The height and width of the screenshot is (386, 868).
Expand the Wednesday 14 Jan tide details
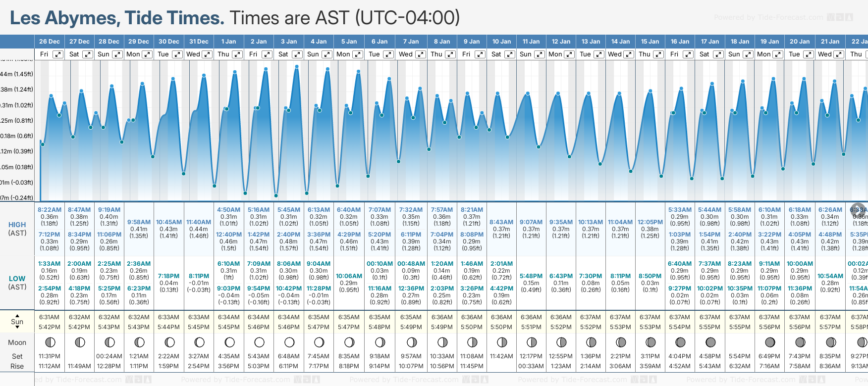(x=628, y=54)
